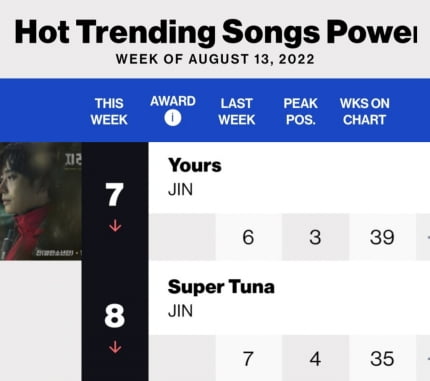Image resolution: width=430 pixels, height=381 pixels.
Task: Select artist JIN under Super Tuna
Action: point(180,311)
